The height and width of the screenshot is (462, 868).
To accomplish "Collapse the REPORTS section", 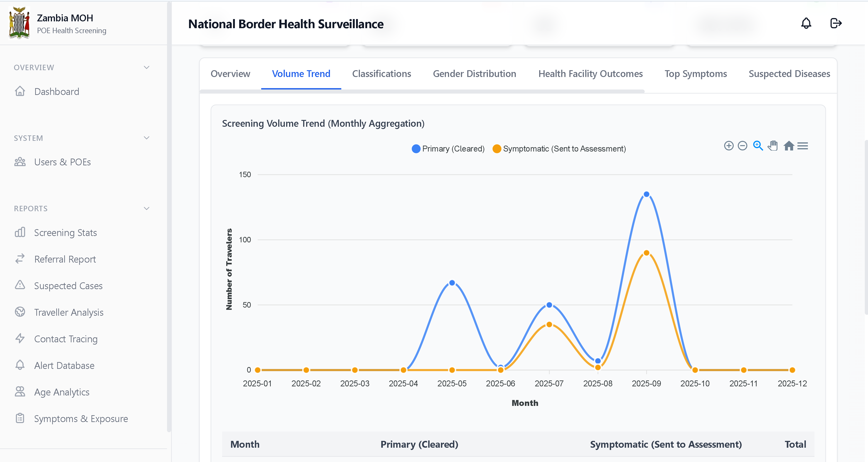I will pos(146,208).
